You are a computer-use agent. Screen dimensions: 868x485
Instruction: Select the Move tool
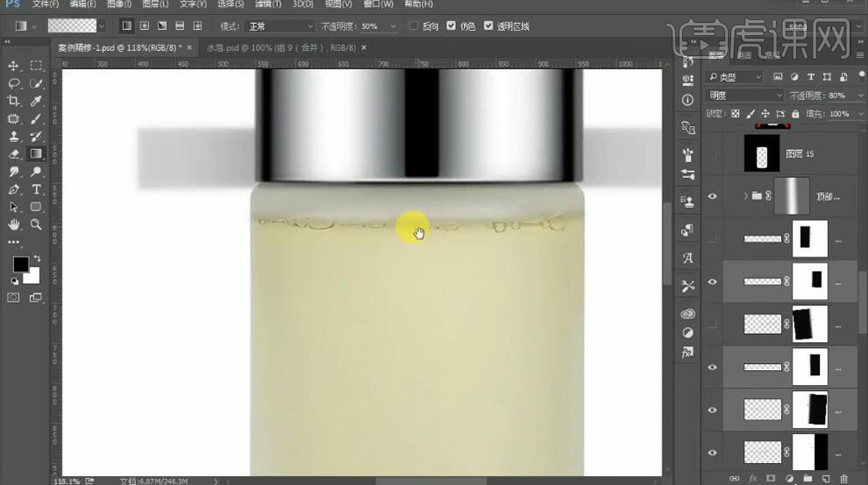13,66
